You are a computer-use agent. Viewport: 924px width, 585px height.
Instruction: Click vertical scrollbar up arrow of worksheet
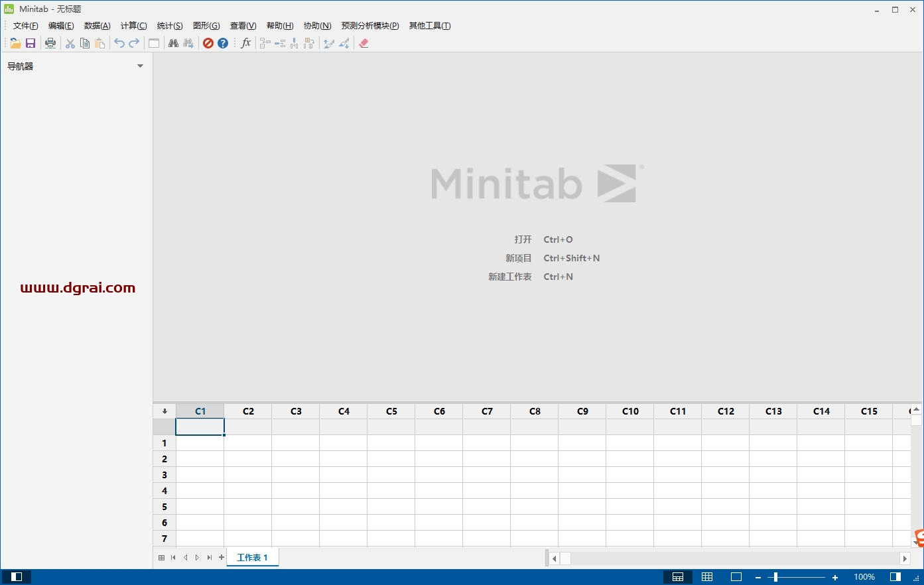916,409
